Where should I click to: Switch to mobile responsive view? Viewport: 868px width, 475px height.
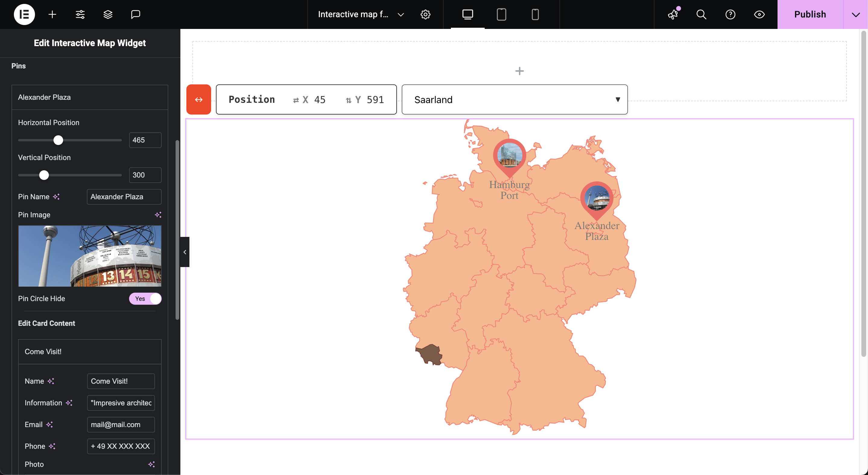pyautogui.click(x=535, y=14)
